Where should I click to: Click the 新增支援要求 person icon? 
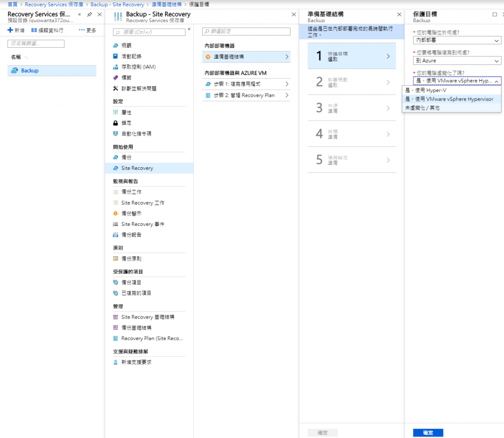click(x=116, y=362)
